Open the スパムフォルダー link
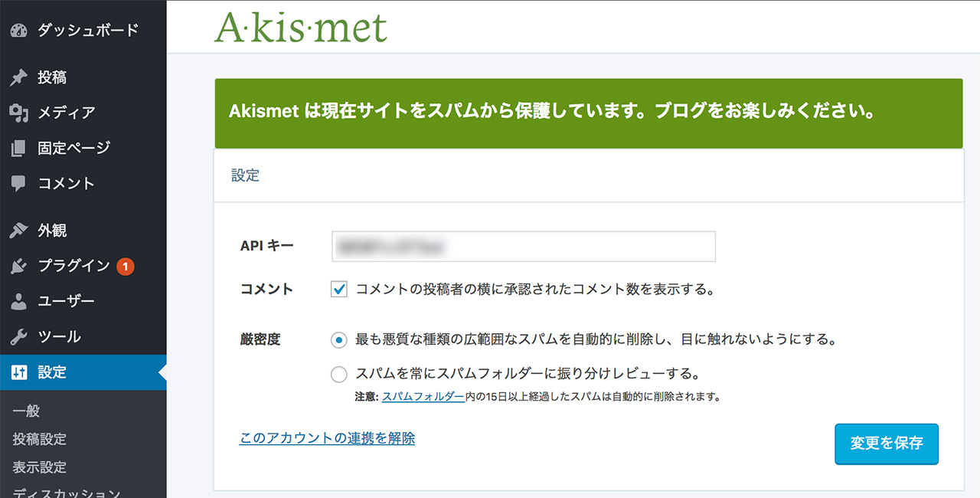Screen dimensions: 980x498 (423, 397)
